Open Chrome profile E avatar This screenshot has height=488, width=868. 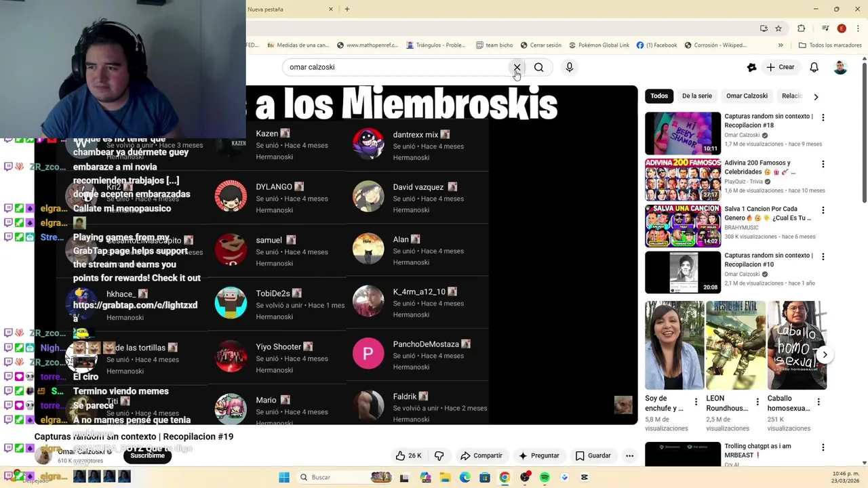click(842, 28)
